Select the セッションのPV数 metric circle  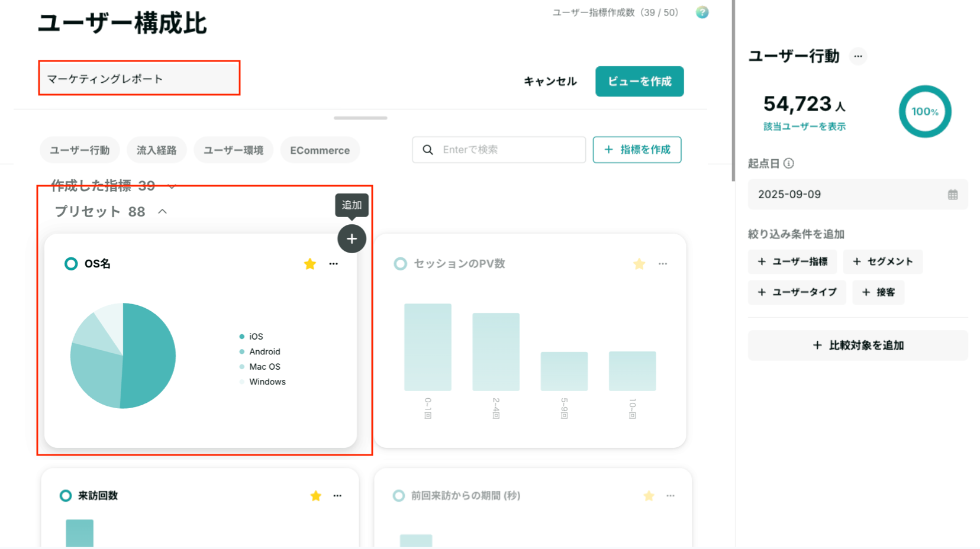pyautogui.click(x=401, y=264)
